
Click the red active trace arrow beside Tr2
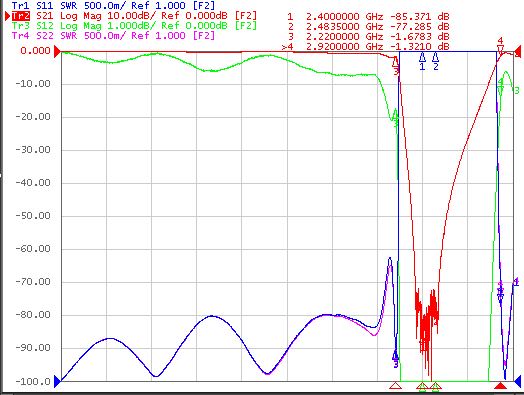click(x=7, y=16)
